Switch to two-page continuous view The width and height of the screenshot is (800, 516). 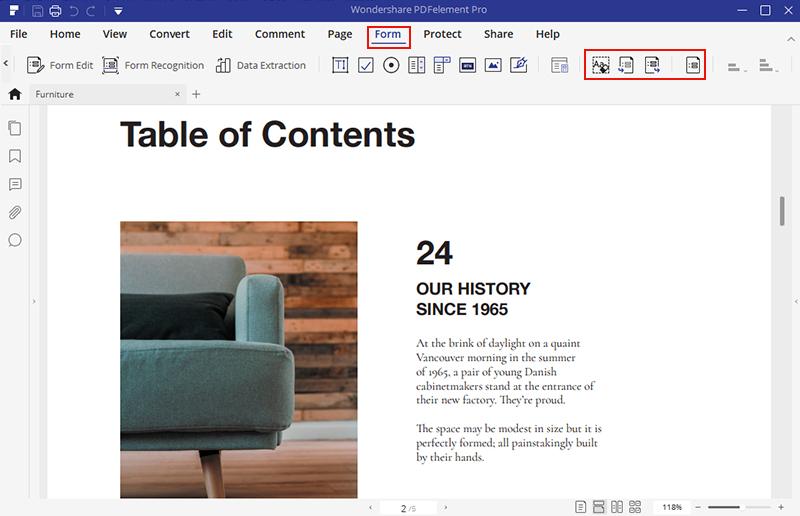[x=635, y=507]
